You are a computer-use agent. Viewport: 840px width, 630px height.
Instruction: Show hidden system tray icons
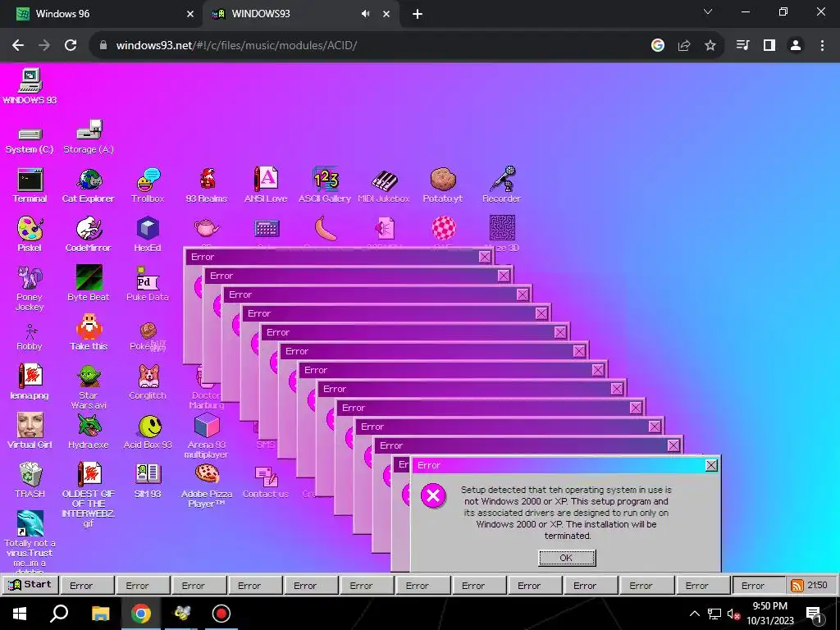click(694, 614)
